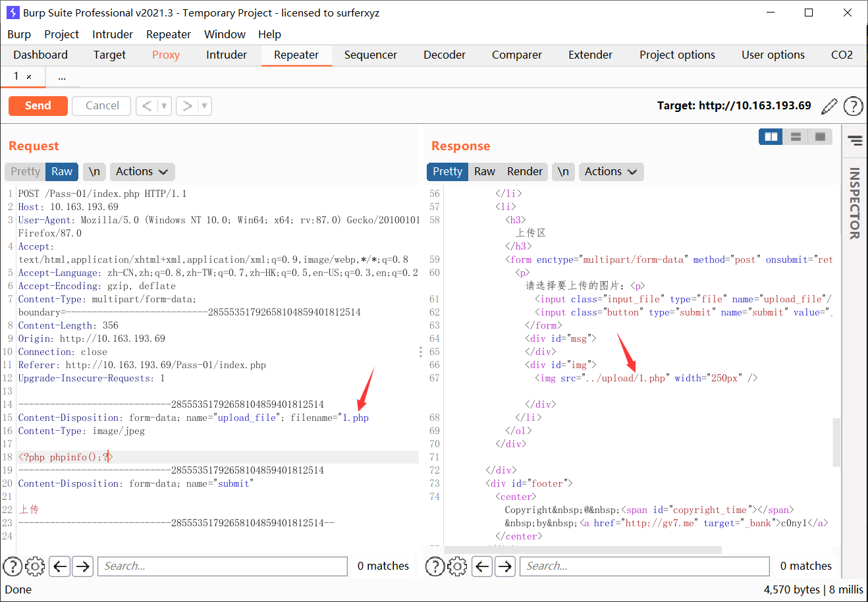Close Repeater tab 1 with x

point(29,77)
